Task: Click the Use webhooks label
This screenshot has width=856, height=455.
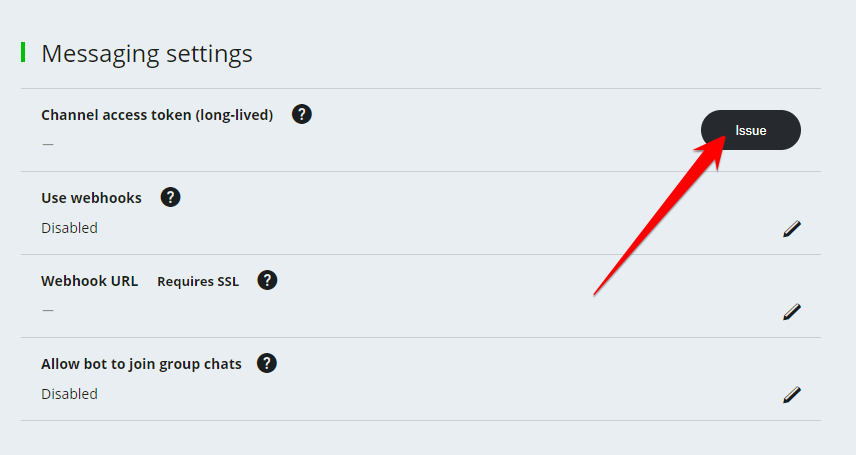Action: tap(91, 198)
